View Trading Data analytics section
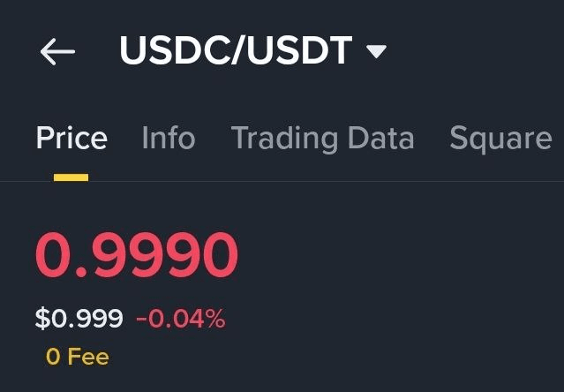The height and width of the screenshot is (392, 564). point(322,139)
